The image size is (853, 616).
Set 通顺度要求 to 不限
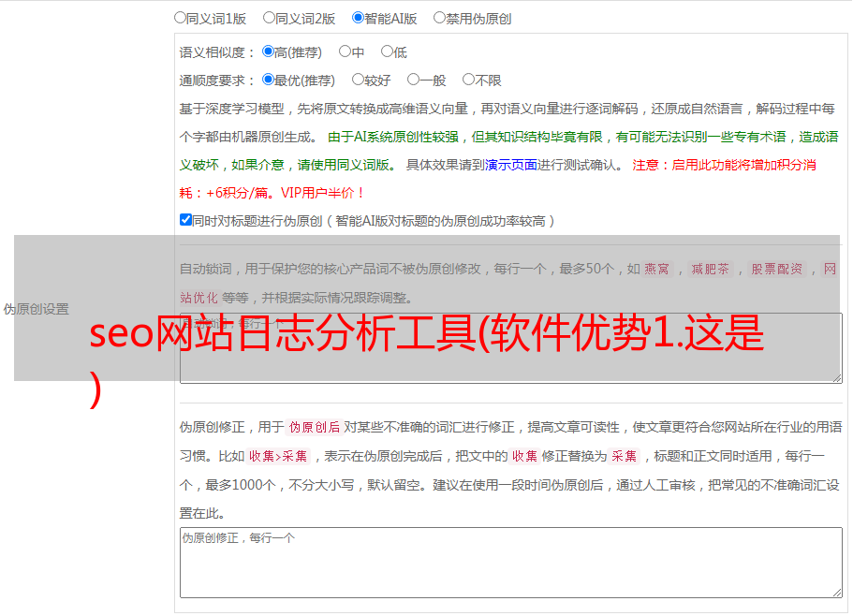tap(468, 80)
